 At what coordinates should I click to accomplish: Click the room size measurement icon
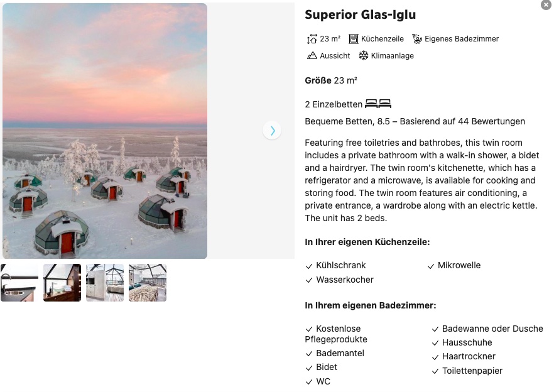pyautogui.click(x=312, y=38)
